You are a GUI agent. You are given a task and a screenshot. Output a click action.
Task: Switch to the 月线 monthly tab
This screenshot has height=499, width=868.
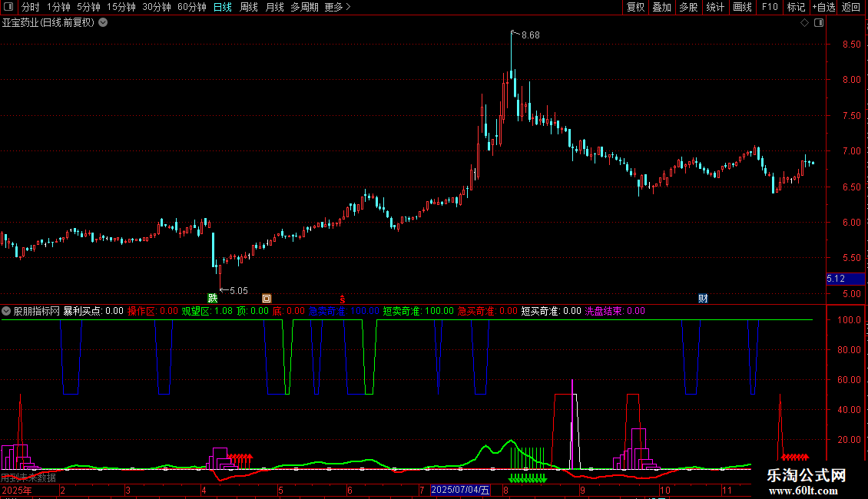tap(274, 7)
